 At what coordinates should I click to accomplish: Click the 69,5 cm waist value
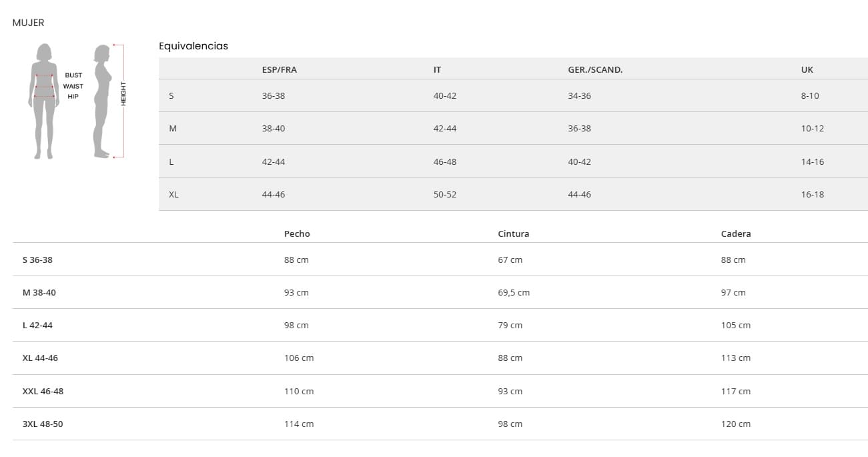513,293
